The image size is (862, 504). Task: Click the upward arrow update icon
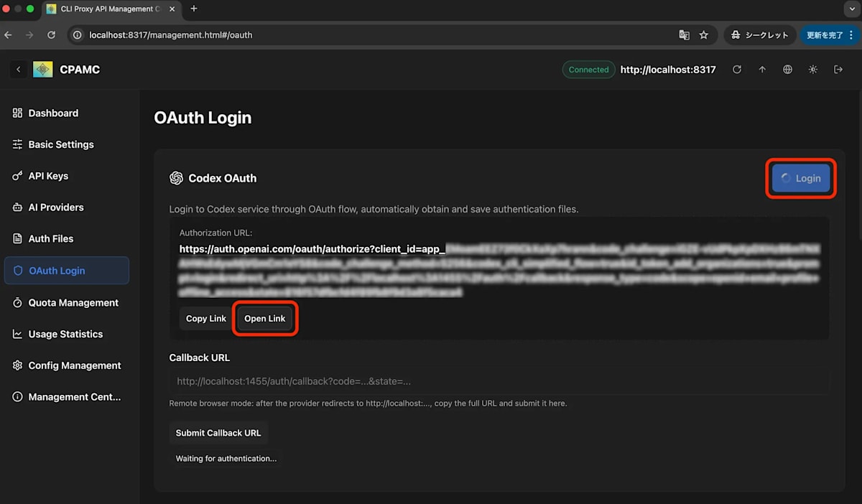point(762,70)
